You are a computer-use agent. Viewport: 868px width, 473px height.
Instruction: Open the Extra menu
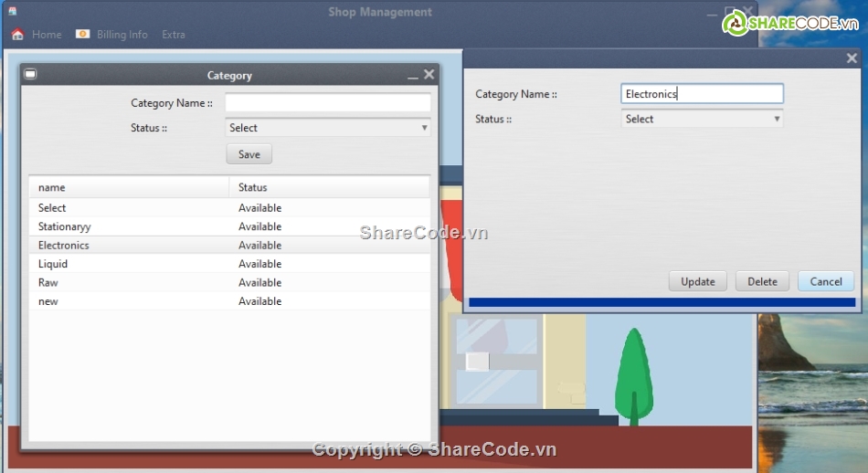[x=174, y=35]
